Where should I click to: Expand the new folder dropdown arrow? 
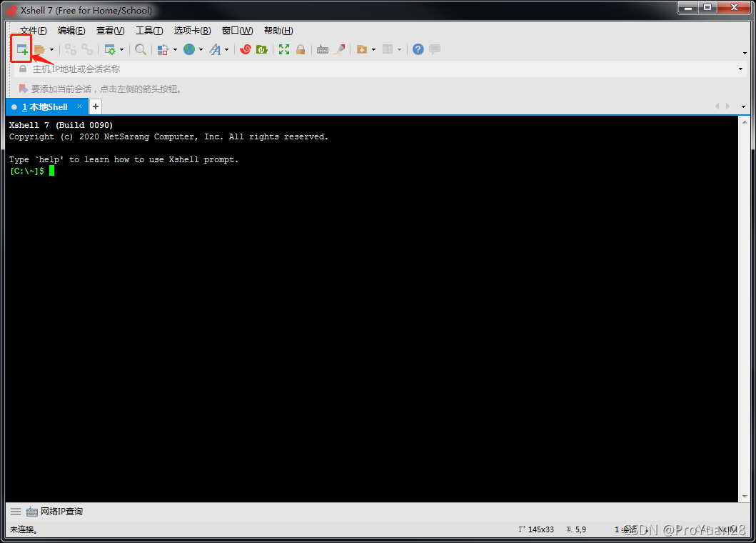pos(373,49)
